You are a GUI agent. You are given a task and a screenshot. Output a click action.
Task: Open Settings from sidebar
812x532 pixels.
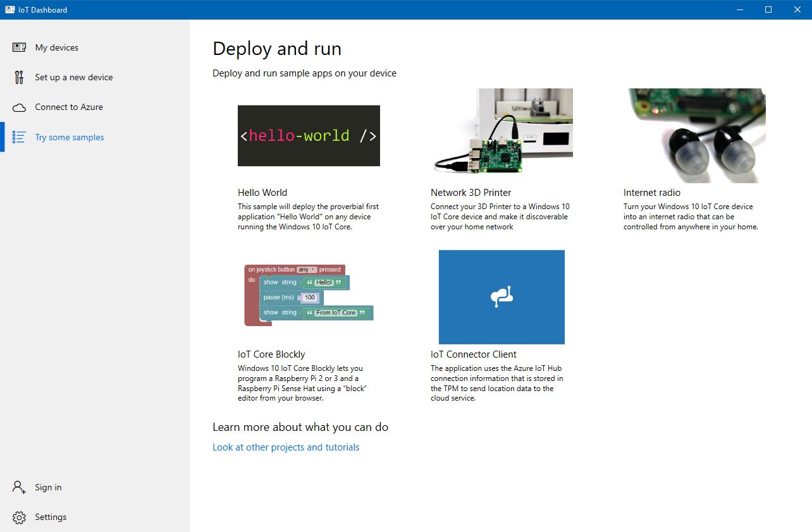(95, 517)
